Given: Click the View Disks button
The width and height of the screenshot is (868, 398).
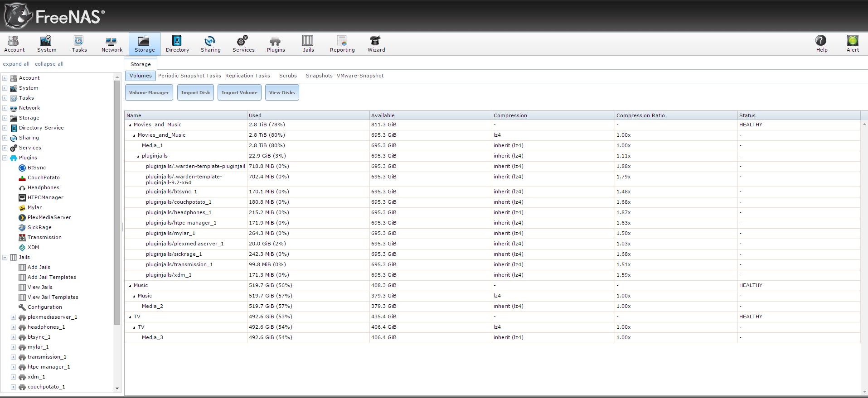Looking at the screenshot, I should 282,92.
